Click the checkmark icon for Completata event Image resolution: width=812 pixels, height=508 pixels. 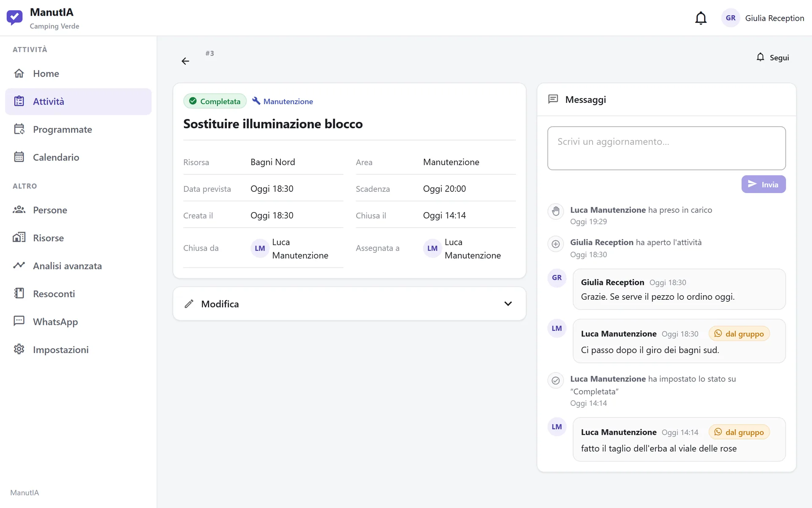(x=555, y=381)
